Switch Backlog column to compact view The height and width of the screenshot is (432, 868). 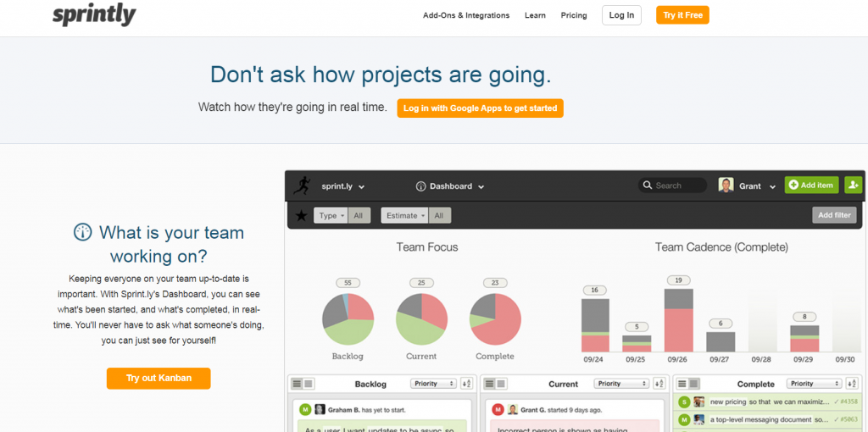pos(308,384)
